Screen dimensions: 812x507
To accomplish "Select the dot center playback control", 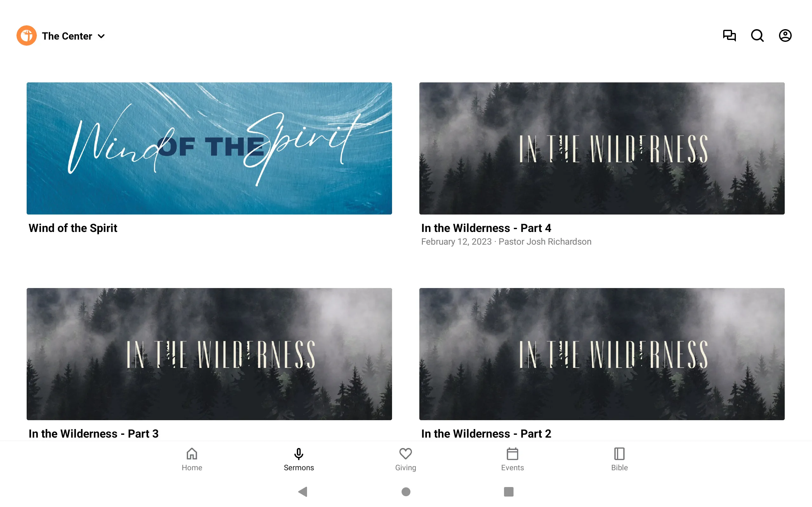I will (x=406, y=492).
